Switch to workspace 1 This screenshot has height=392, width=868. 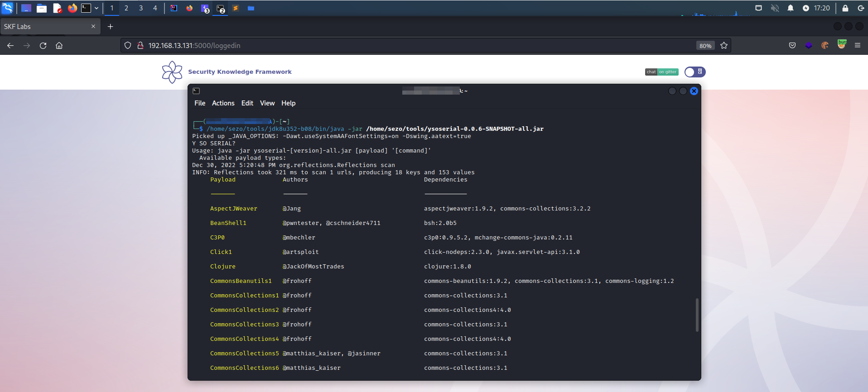coord(112,8)
